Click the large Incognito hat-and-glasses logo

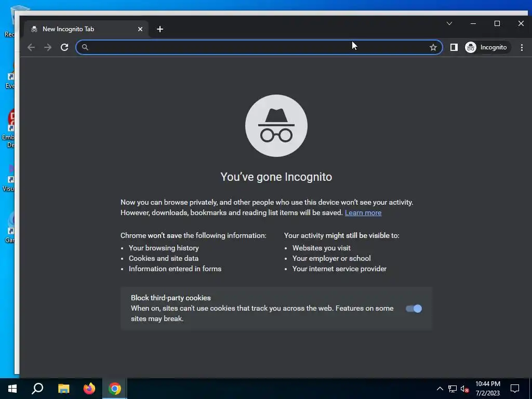pyautogui.click(x=276, y=126)
